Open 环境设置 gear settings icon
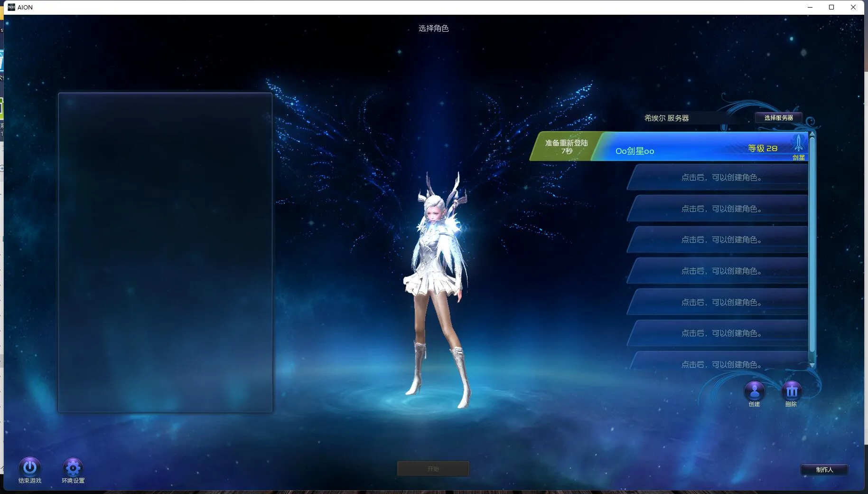Viewport: 868px width, 494px height. (x=73, y=468)
